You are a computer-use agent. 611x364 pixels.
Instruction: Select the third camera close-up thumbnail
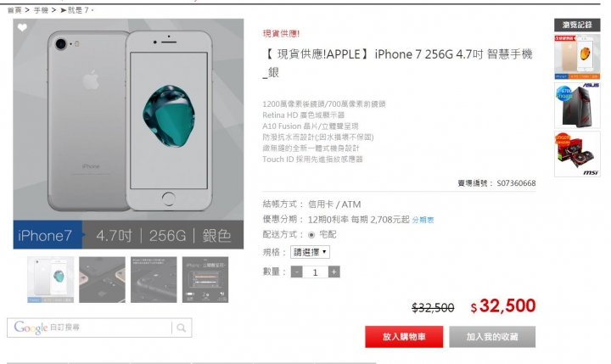pos(154,279)
